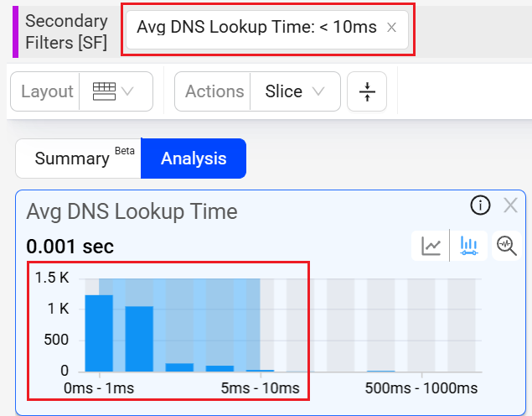Image resolution: width=532 pixels, height=416 pixels.
Task: Click the Actions label in toolbar
Action: 214,91
